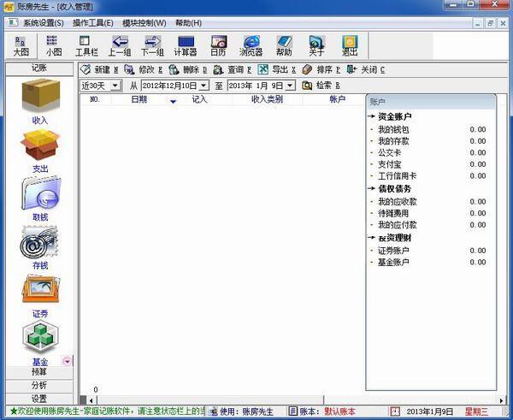
Task: Open the 帮助(H) menu
Action: pyautogui.click(x=188, y=23)
